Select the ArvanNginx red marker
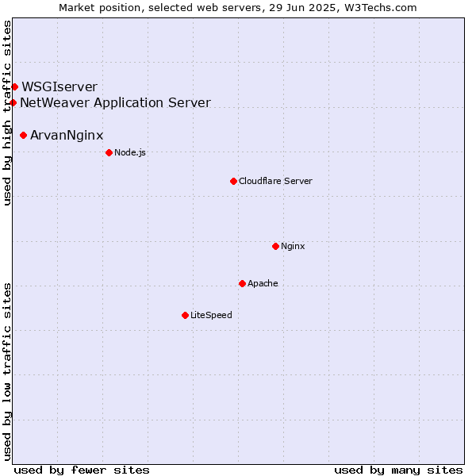Viewport: 476px width, 476px height. coord(23,136)
